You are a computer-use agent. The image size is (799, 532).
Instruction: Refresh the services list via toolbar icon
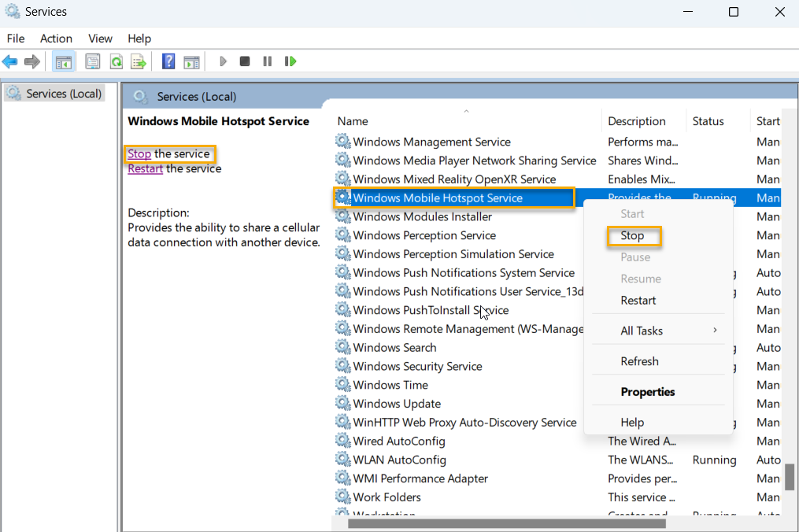[x=114, y=61]
